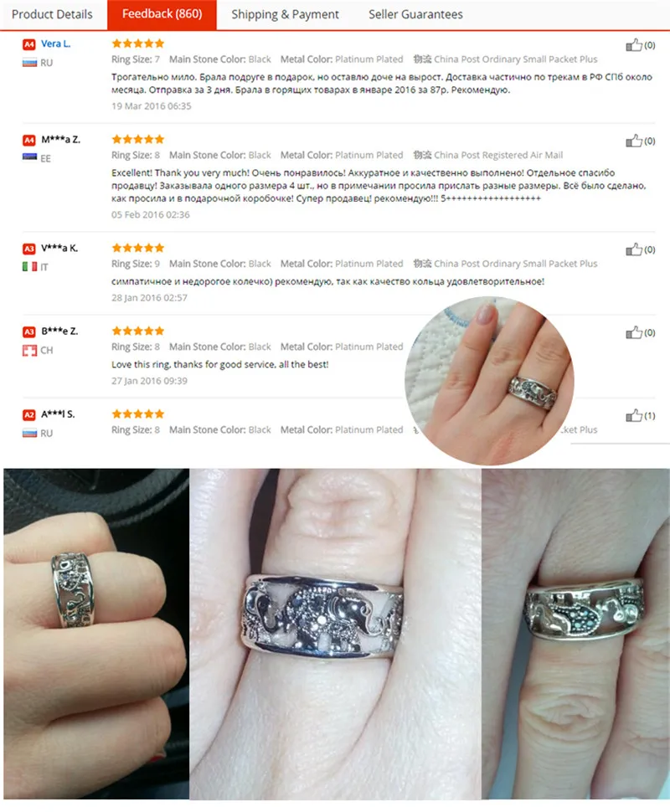Open the round zoomed ring photo preview
Screen dimensions: 670x812
(x=489, y=381)
